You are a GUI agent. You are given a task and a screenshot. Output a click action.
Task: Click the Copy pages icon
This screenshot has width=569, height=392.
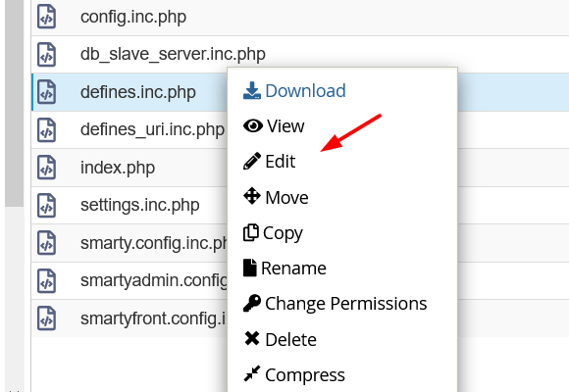click(251, 232)
